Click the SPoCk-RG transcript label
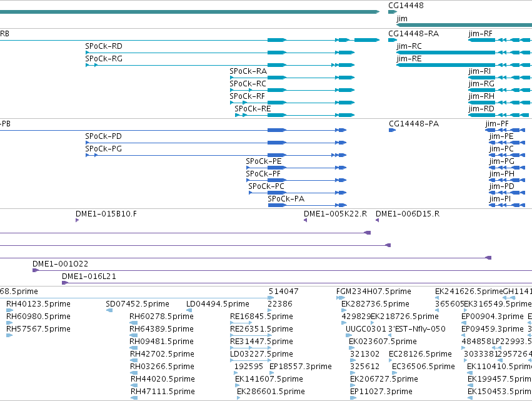532x401 pixels. pyautogui.click(x=104, y=59)
